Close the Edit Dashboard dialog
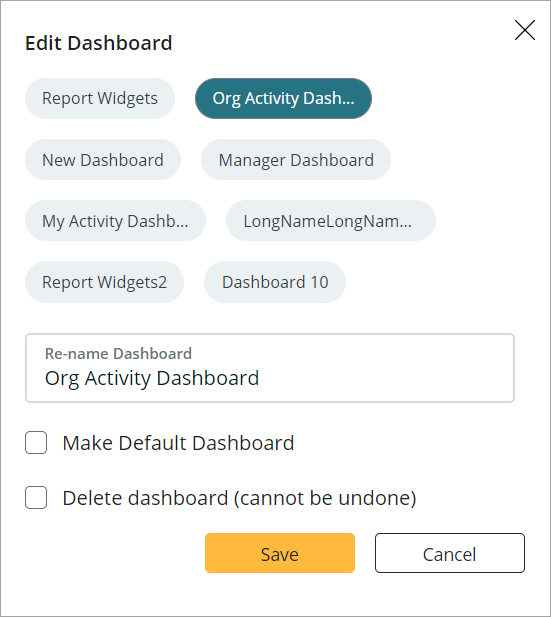551x617 pixels. [525, 30]
